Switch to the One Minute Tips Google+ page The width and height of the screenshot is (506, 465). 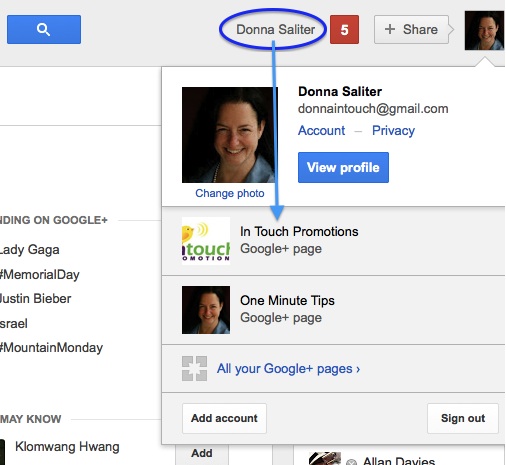point(333,310)
